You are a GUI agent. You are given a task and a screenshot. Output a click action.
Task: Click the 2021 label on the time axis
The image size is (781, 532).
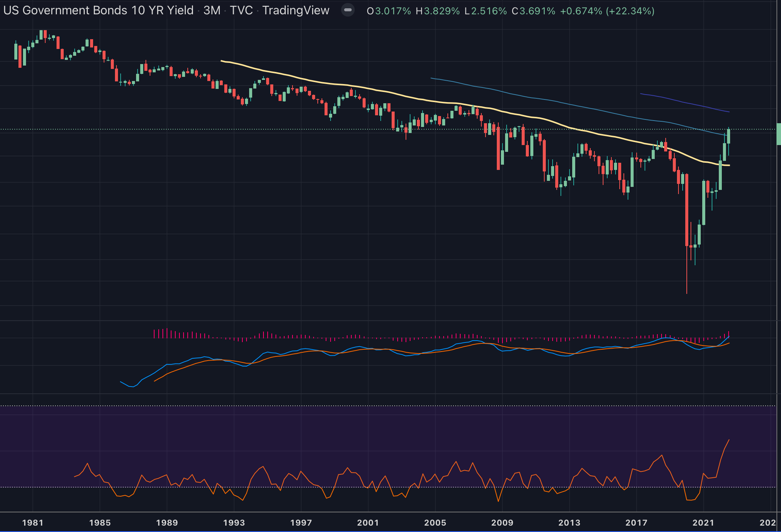(704, 523)
